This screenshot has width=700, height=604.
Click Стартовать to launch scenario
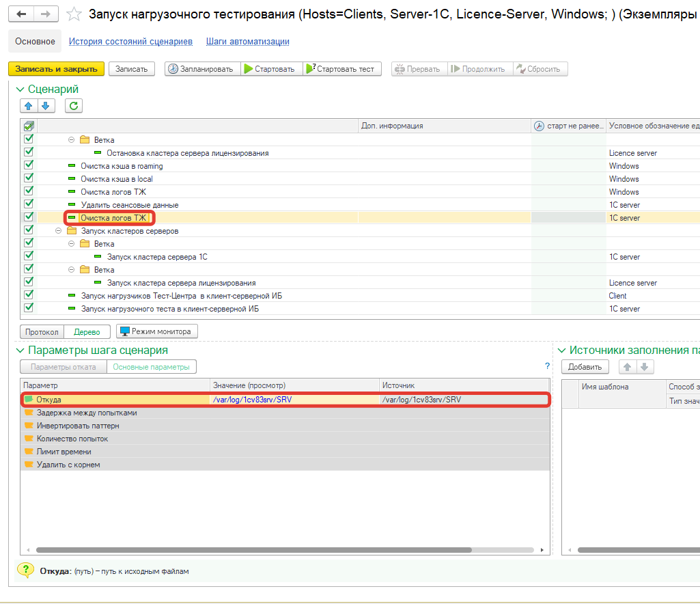click(x=269, y=69)
